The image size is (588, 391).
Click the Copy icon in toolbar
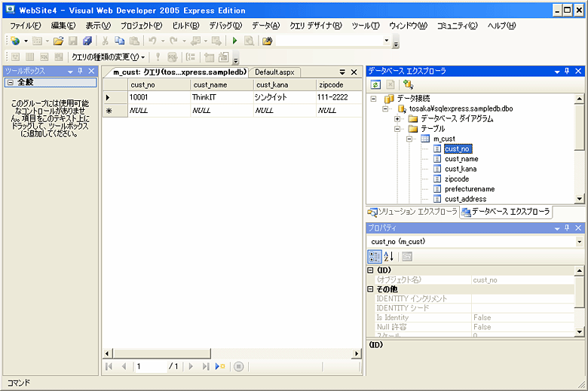coord(119,41)
